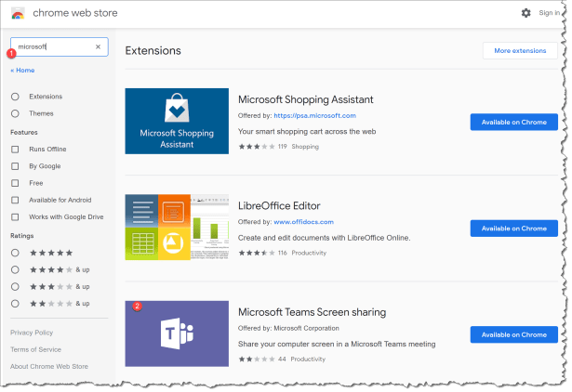This screenshot has height=392, width=572.
Task: Click the Chrome Web Store logo
Action: 18,14
